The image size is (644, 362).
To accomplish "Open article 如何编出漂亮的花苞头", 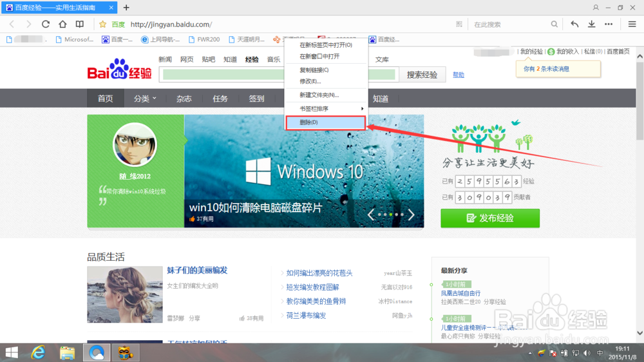I will click(x=319, y=273).
